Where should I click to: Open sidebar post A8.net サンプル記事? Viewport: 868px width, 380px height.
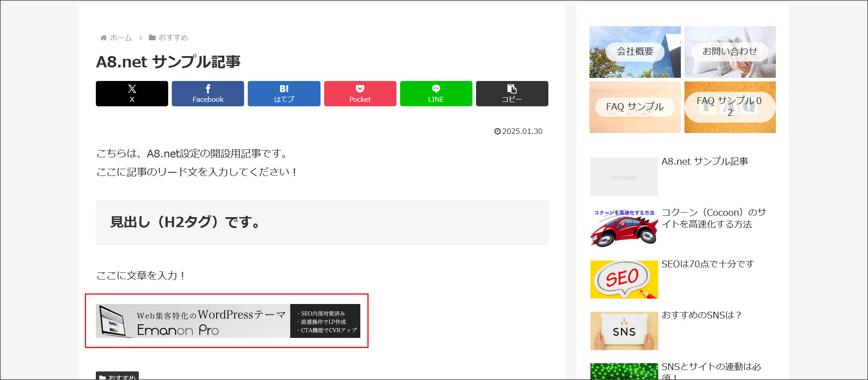pos(705,161)
